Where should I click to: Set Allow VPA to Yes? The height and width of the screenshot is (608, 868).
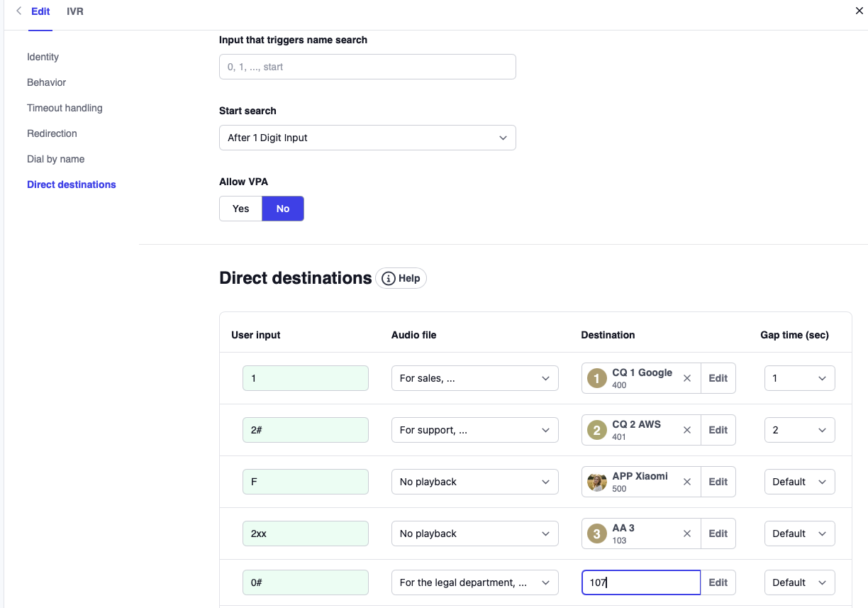(x=241, y=209)
